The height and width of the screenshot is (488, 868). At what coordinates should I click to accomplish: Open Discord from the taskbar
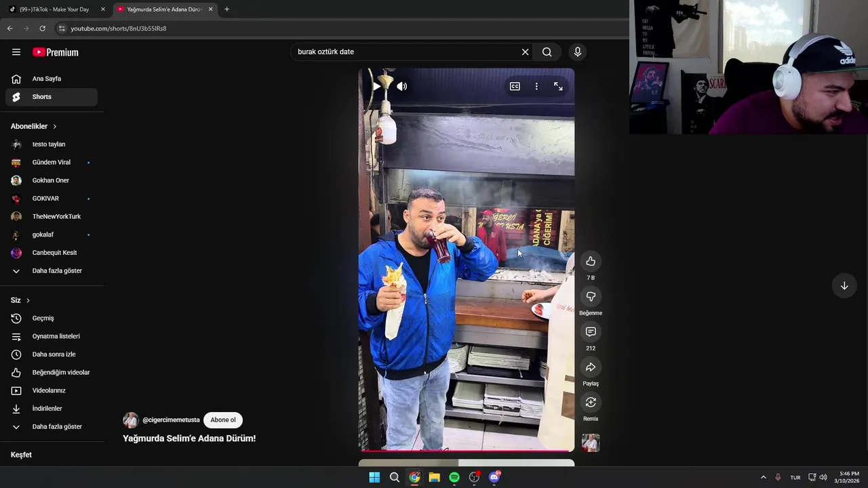[494, 477]
